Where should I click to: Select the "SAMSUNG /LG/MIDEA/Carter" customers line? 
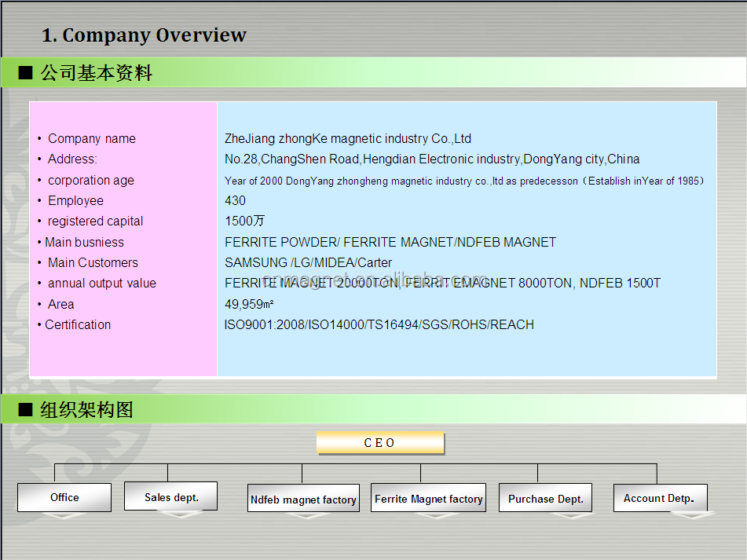click(x=308, y=263)
